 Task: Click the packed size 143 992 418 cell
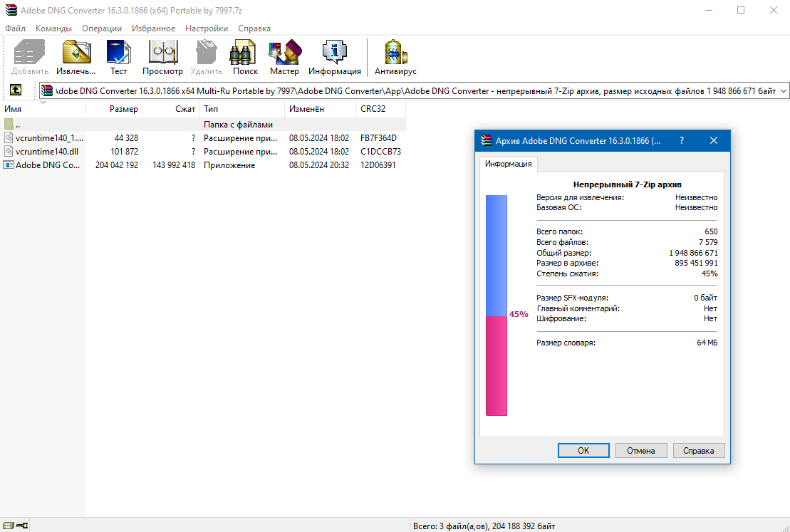[x=174, y=165]
